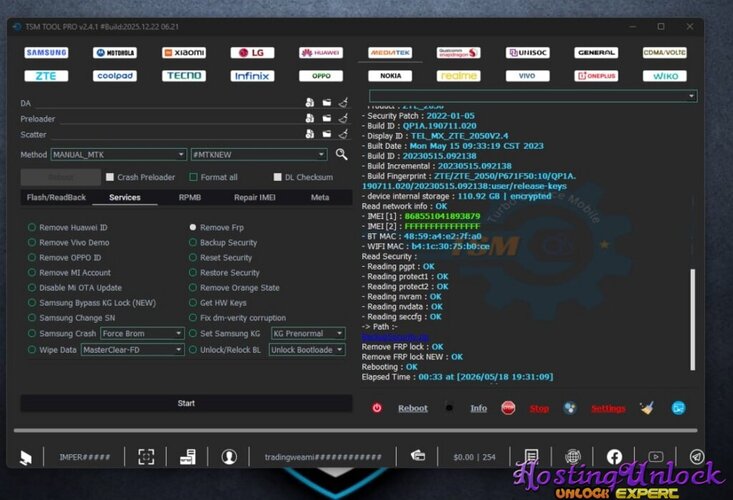Switch to the Flash/ReadBack tab
733x500 pixels.
[56, 197]
